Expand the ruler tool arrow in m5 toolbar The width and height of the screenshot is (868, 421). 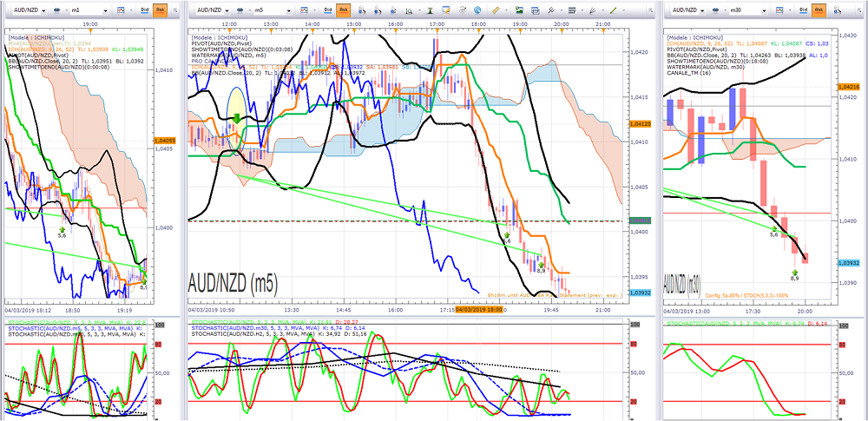coord(507,10)
